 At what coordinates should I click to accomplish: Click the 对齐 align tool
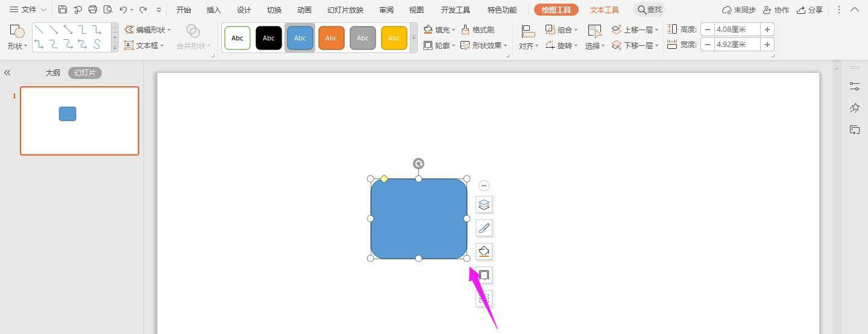[529, 37]
